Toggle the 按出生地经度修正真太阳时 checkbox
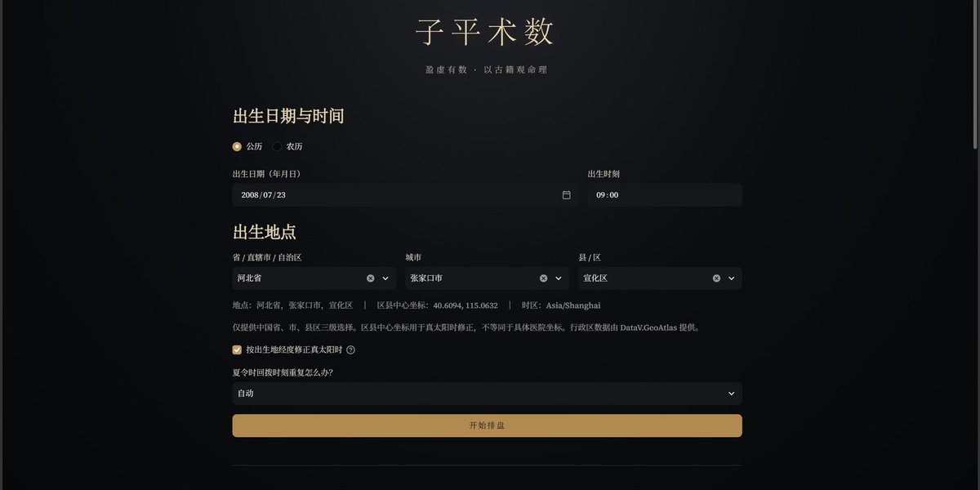The image size is (980, 490). (x=237, y=350)
